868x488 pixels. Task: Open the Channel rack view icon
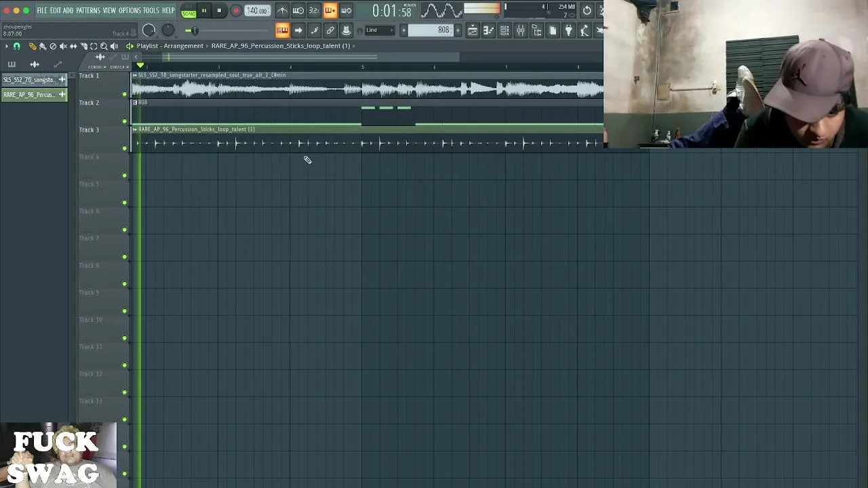click(x=505, y=30)
